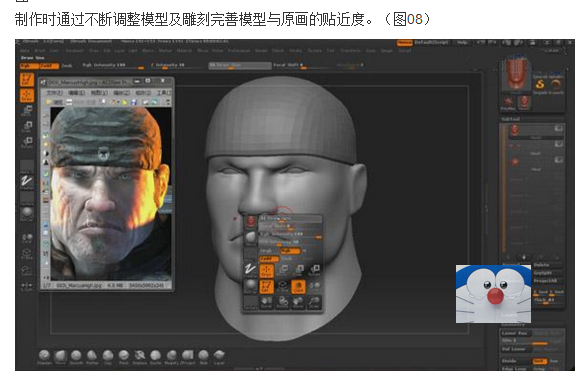Image resolution: width=581 pixels, height=373 pixels.
Task: Toggle the third subtool's visibility eye
Action: (x=558, y=160)
